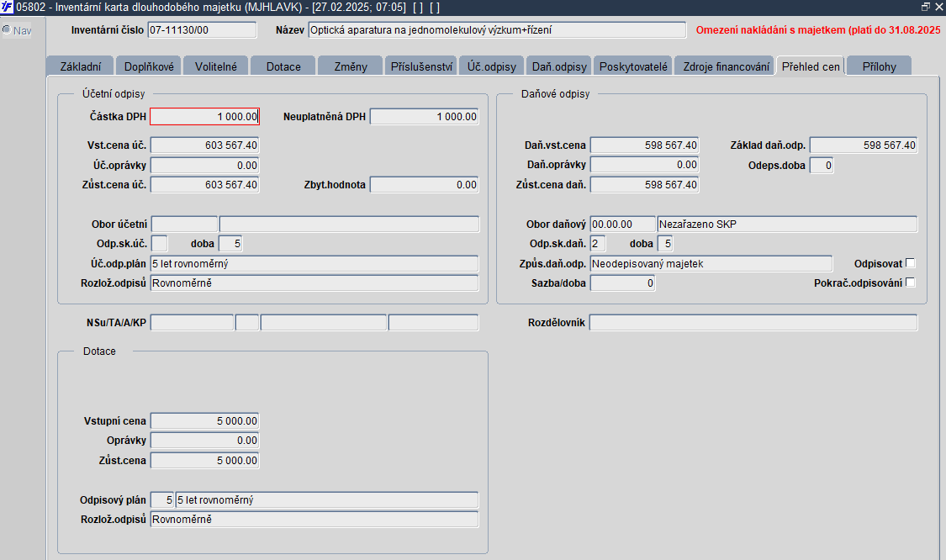Click the accounting Rozlož.odpisů field
The width and height of the screenshot is (946, 560).
pyautogui.click(x=314, y=283)
